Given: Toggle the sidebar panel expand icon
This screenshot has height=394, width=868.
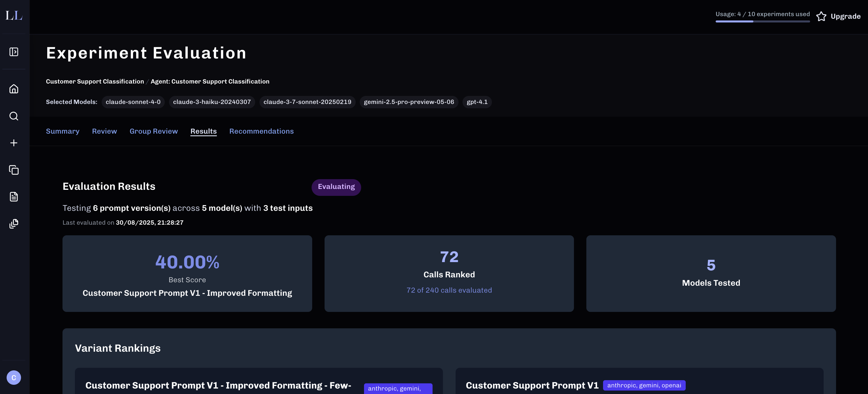Looking at the screenshot, I should [14, 52].
